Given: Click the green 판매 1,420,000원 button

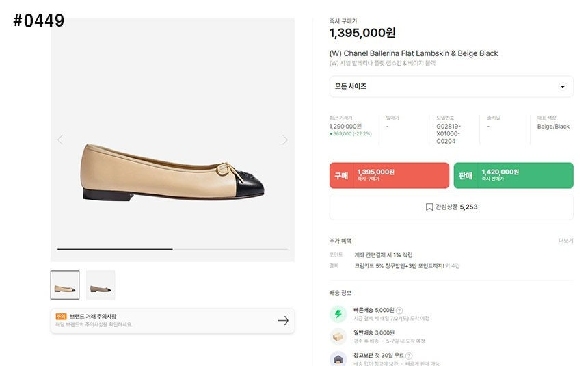Looking at the screenshot, I should (x=513, y=175).
